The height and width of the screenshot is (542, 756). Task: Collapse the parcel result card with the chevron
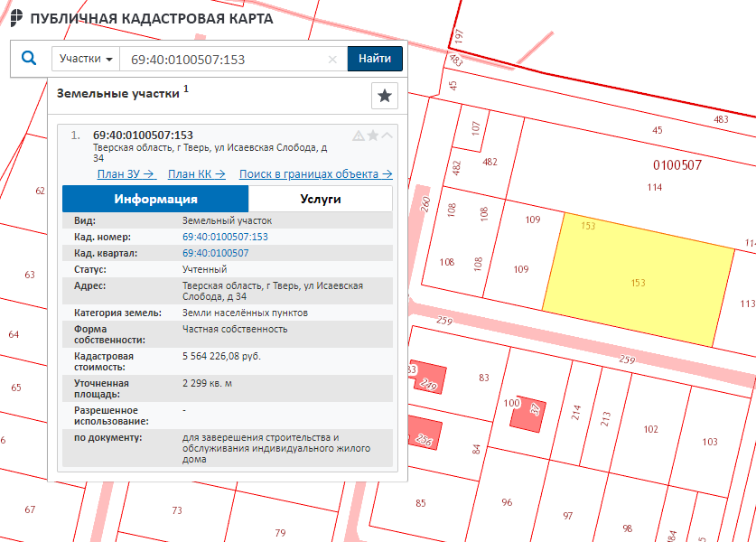coord(387,135)
